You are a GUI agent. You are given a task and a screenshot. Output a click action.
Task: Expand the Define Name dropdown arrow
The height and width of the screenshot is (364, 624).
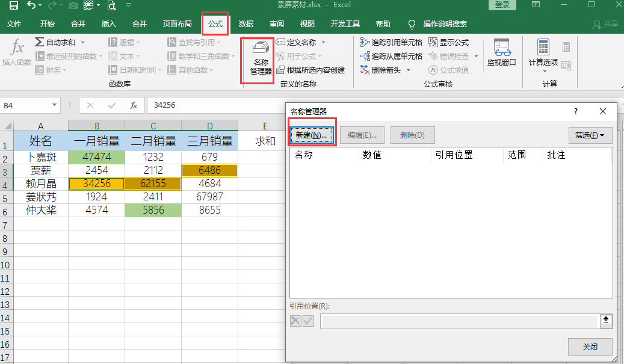point(323,42)
